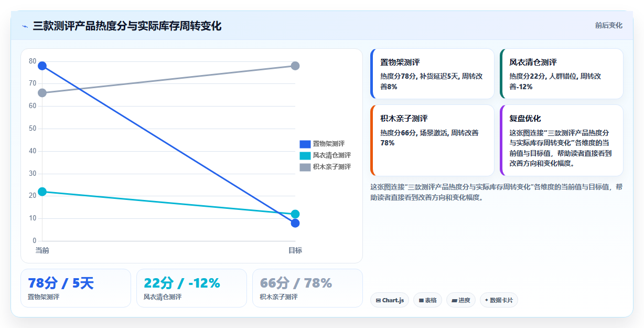Click the blue data point at 78 on 当前
This screenshot has height=328, width=644.
click(42, 66)
